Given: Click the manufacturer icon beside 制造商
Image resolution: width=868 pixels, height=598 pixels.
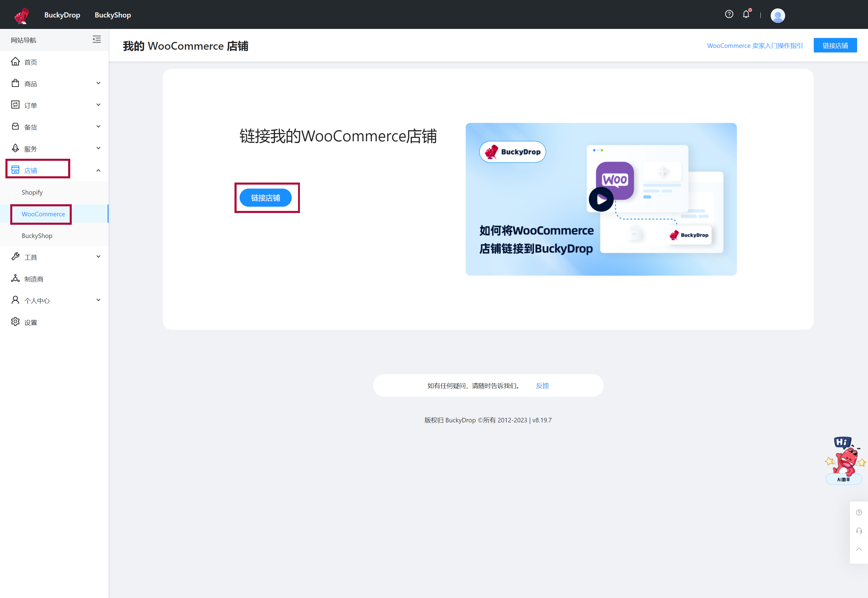Looking at the screenshot, I should click(x=15, y=278).
